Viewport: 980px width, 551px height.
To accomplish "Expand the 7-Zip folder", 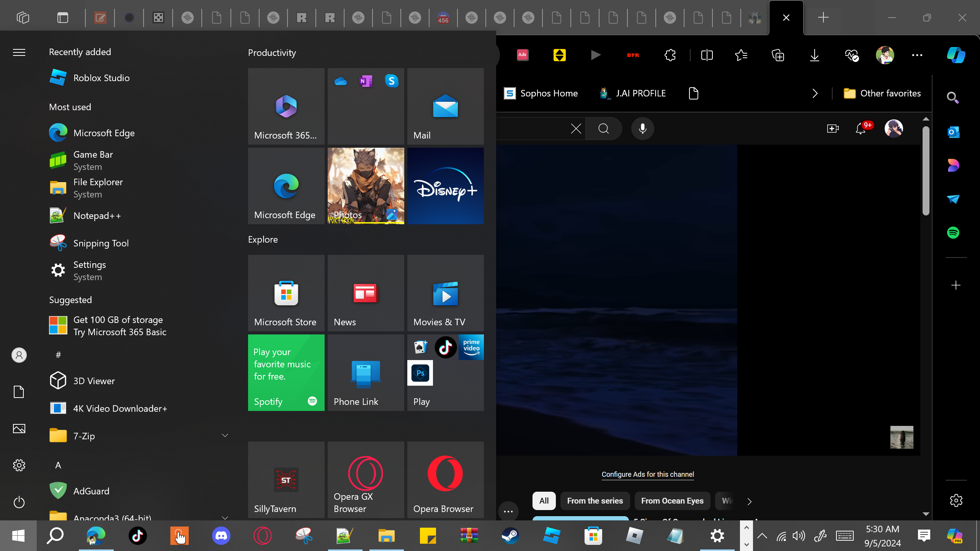I will [x=225, y=435].
